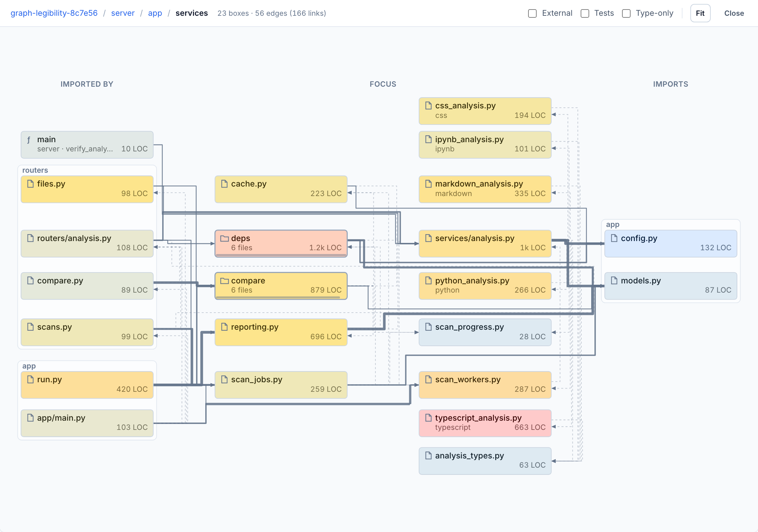Click the IMPORTED BY column heading
Viewport: 758px width, 532px height.
click(x=87, y=84)
